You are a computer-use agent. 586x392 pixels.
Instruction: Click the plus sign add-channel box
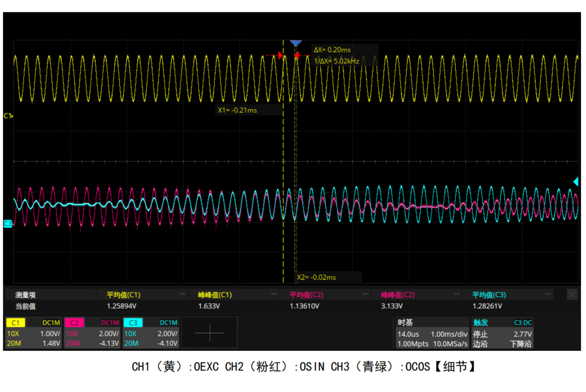209,333
